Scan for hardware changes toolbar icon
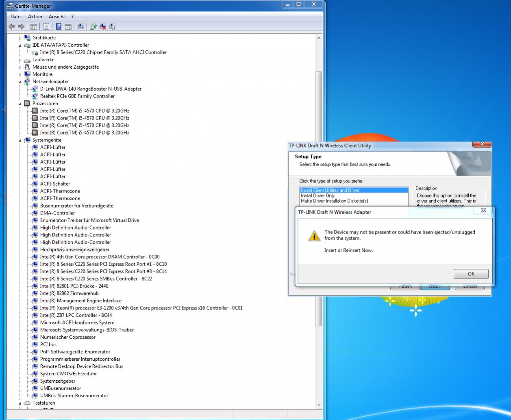 point(80,27)
